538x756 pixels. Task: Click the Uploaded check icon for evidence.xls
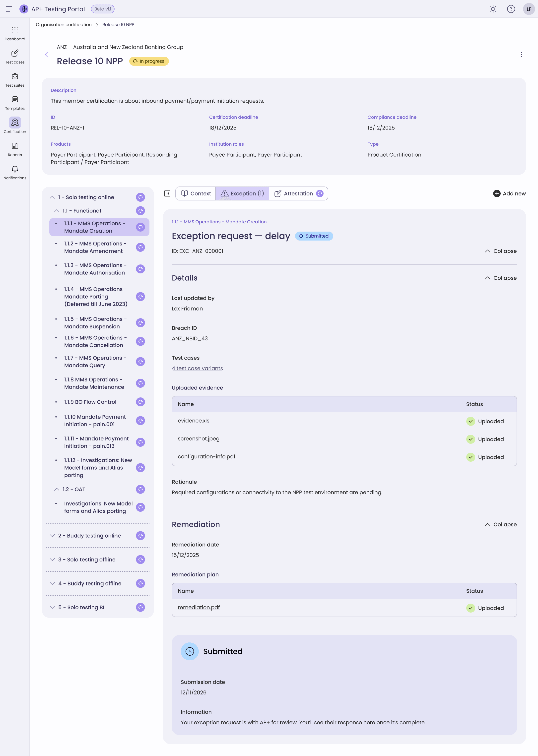[471, 421]
